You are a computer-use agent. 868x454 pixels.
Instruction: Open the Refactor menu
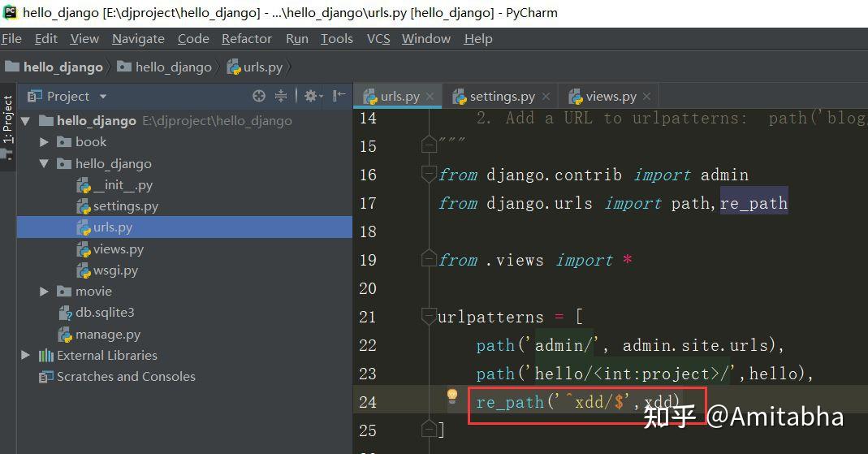tap(247, 39)
